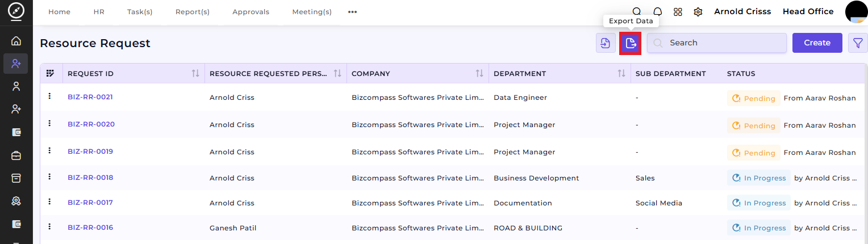Open the upper wallet icon in sidebar

coord(16,132)
